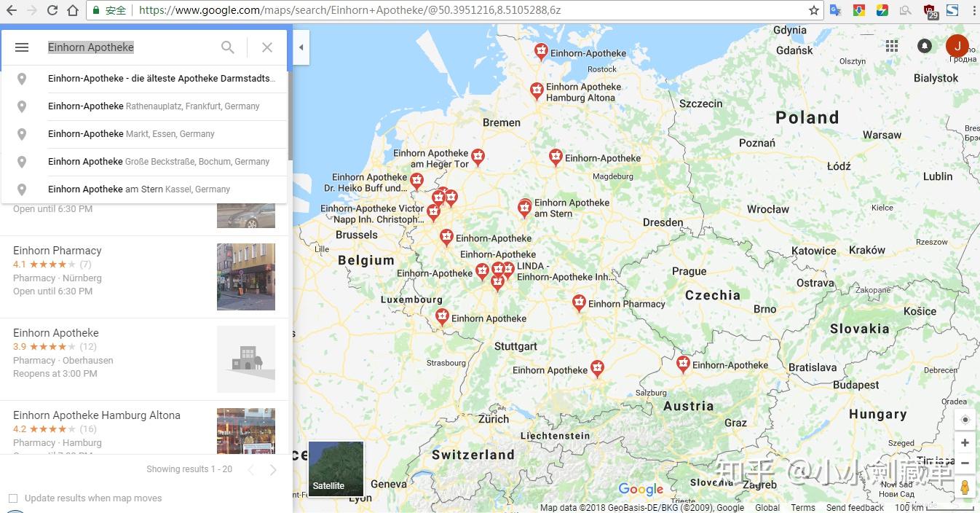
Task: Select suggestion Einhorn-Apotheke älteste Apotheke Darmstadts
Action: pyautogui.click(x=144, y=79)
